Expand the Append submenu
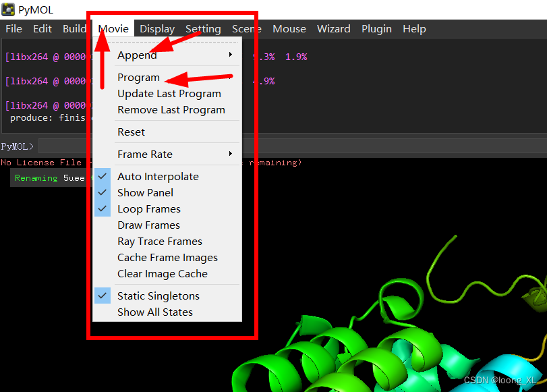 137,55
